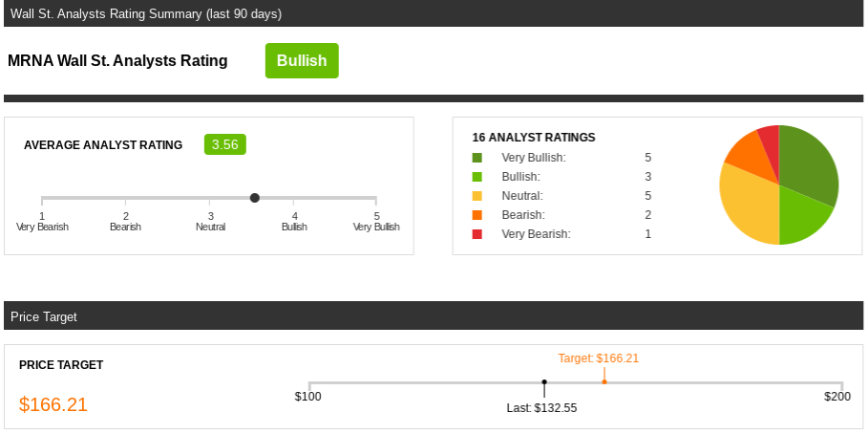This screenshot has width=868, height=434.
Task: Click the 'Bullish:' legend label with count 3
Action: (x=521, y=178)
